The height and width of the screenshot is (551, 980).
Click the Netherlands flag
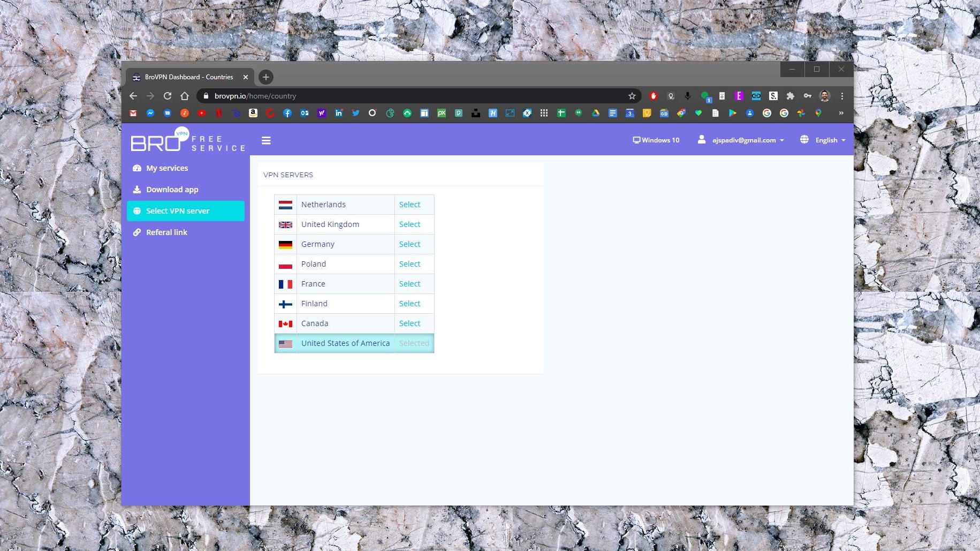point(285,205)
